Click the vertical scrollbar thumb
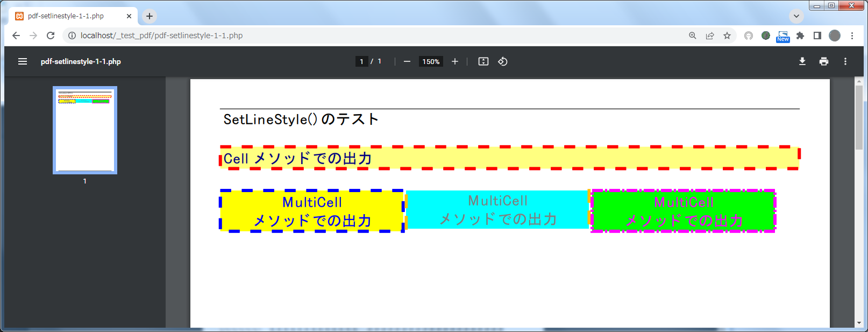The image size is (868, 332). point(859,117)
